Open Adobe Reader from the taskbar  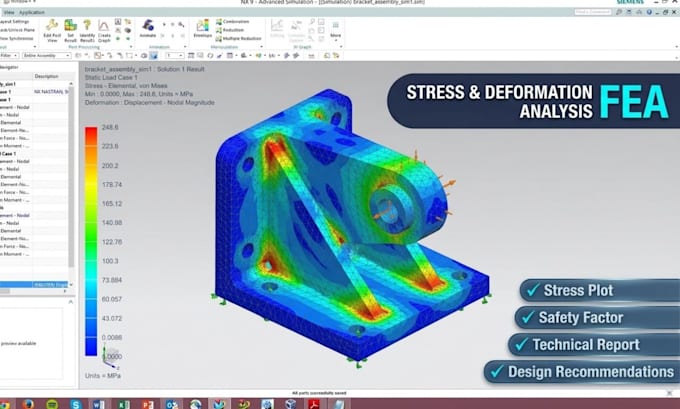314,404
